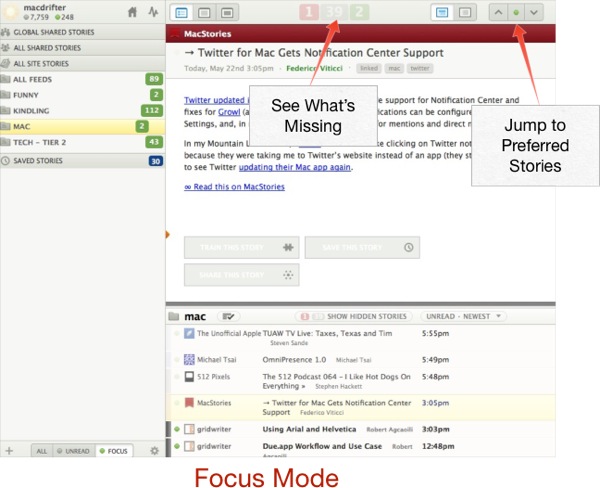
Task: Click the Michael Tsai feed icon
Action: click(189, 359)
